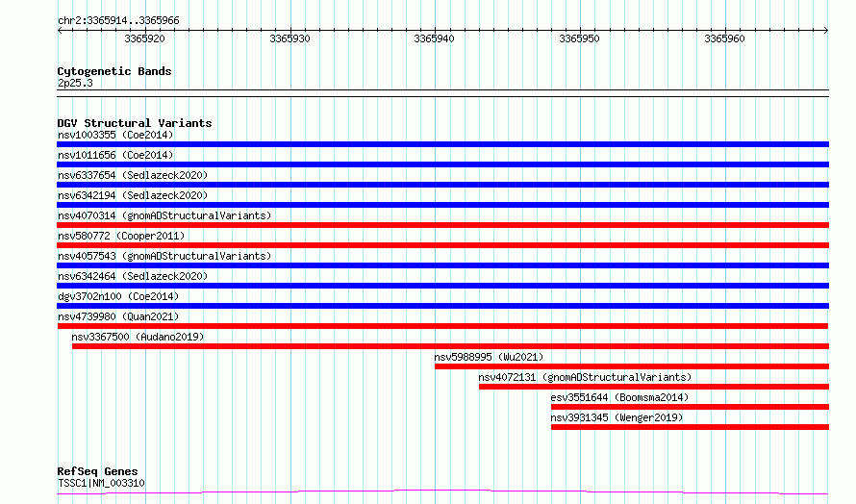Image resolution: width=856 pixels, height=504 pixels.
Task: Click ruler position 3365920
Action: (144, 38)
